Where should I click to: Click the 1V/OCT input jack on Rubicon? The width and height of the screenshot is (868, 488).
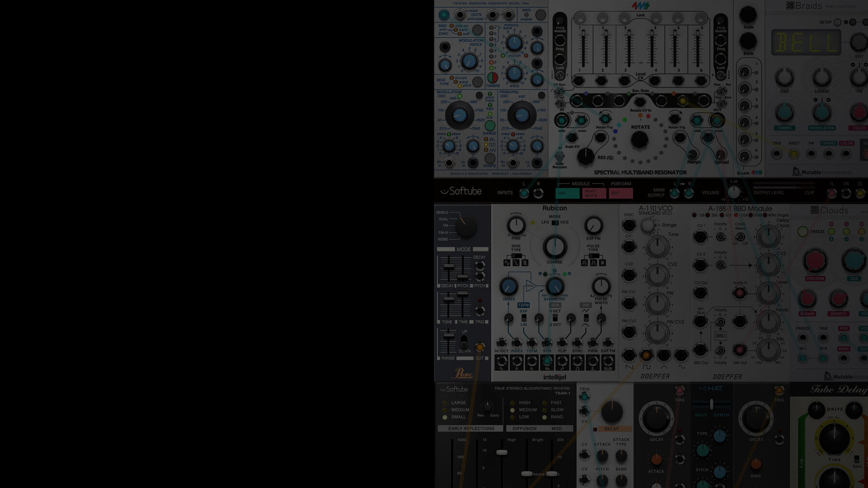(502, 343)
